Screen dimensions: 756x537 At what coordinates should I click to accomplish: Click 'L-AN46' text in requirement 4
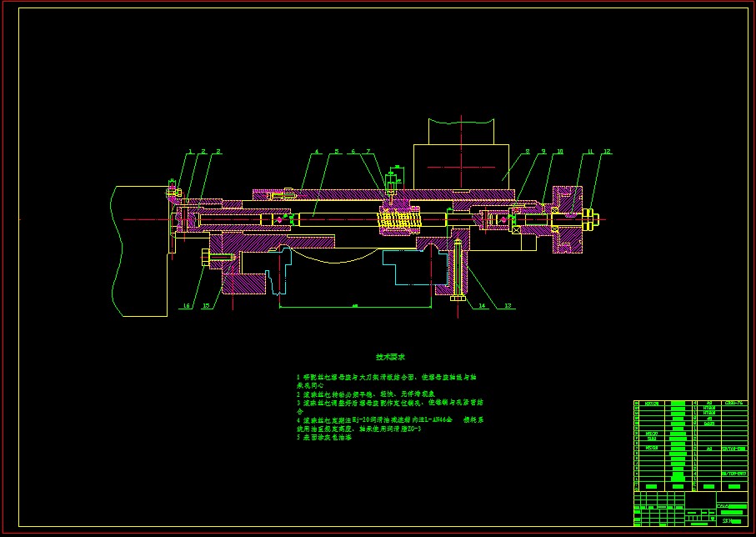(x=434, y=420)
